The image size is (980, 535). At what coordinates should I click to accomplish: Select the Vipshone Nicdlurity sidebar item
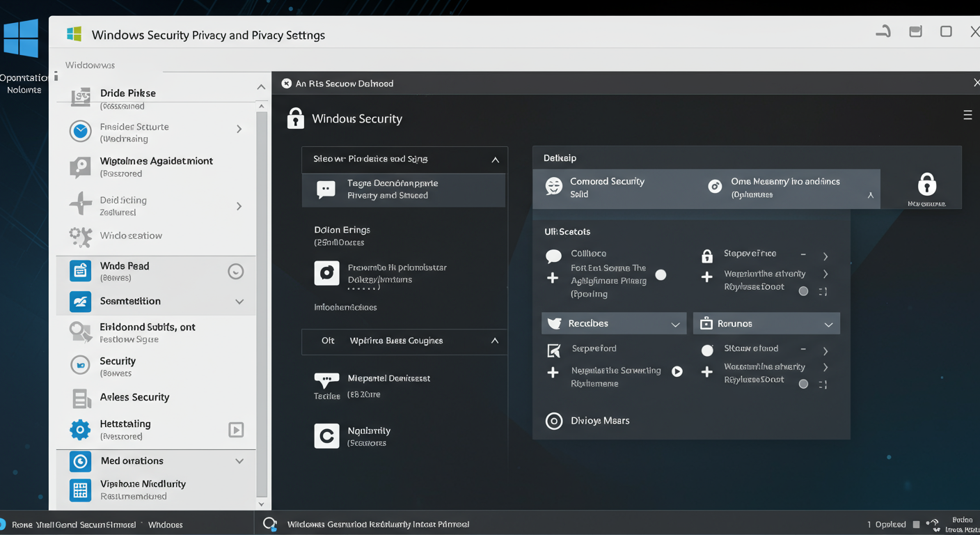(156, 490)
